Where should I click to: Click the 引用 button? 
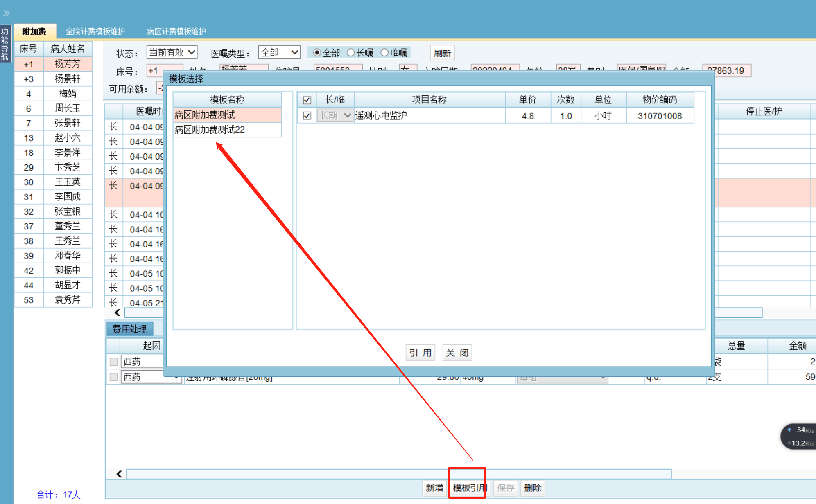tap(420, 353)
